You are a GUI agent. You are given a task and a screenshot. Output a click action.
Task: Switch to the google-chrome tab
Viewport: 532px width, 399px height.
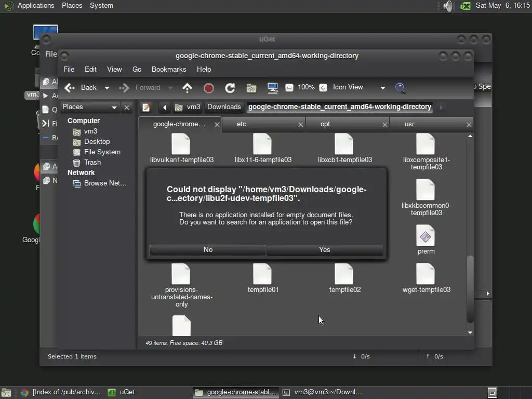179,124
